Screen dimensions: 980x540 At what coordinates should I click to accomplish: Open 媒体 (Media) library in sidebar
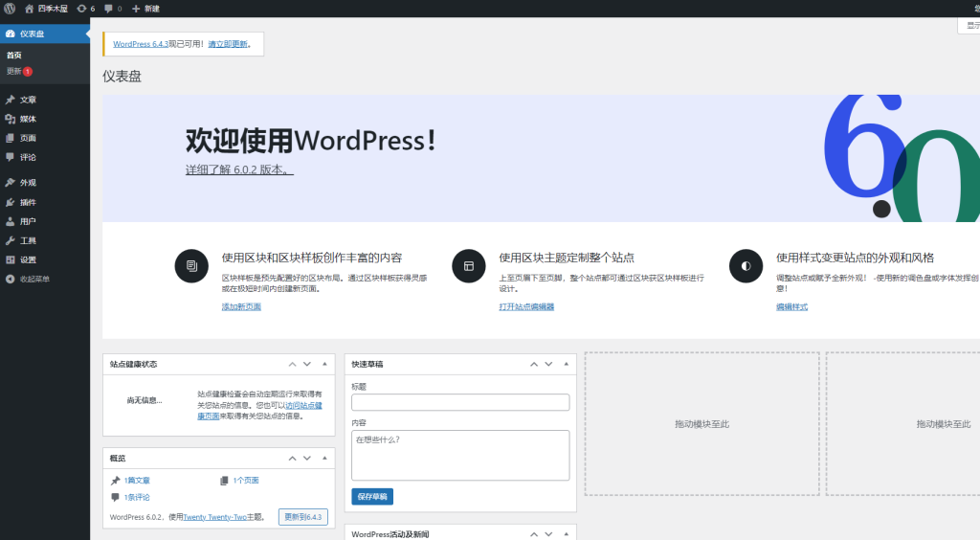click(28, 119)
